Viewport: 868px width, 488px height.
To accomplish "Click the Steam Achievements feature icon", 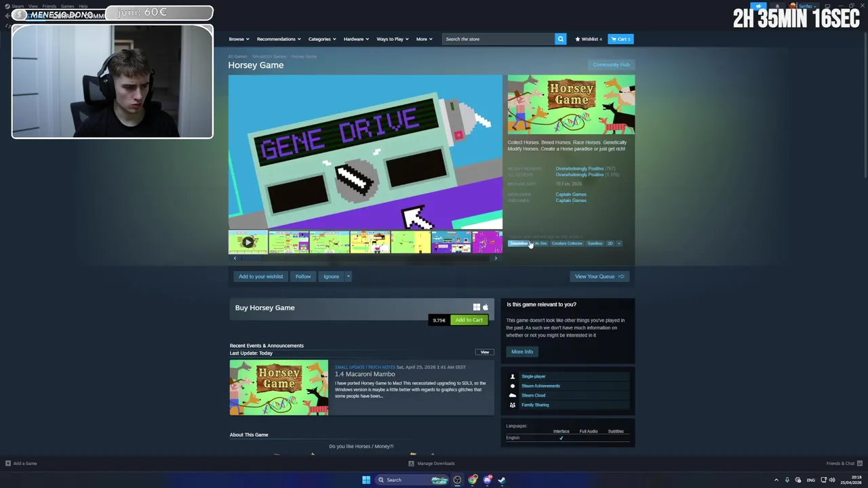I will point(513,386).
